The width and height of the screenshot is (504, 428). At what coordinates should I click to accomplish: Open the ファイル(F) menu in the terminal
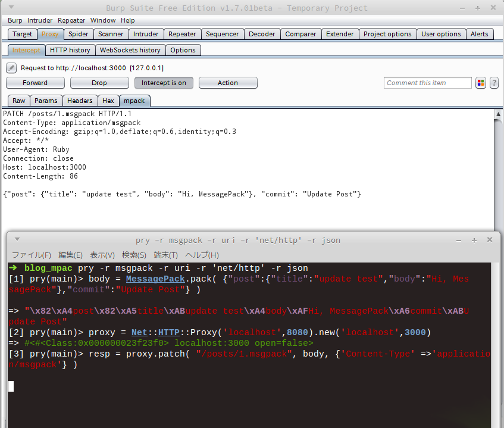32,255
